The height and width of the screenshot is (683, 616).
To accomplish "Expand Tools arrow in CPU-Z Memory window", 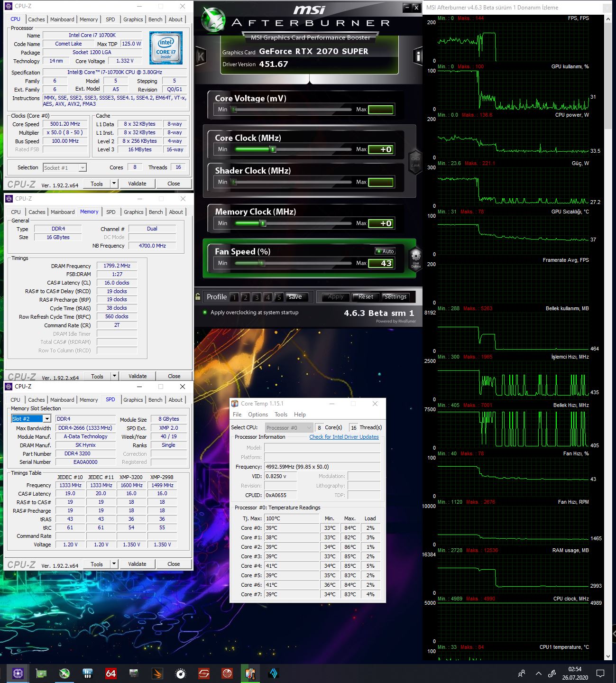I will (114, 376).
